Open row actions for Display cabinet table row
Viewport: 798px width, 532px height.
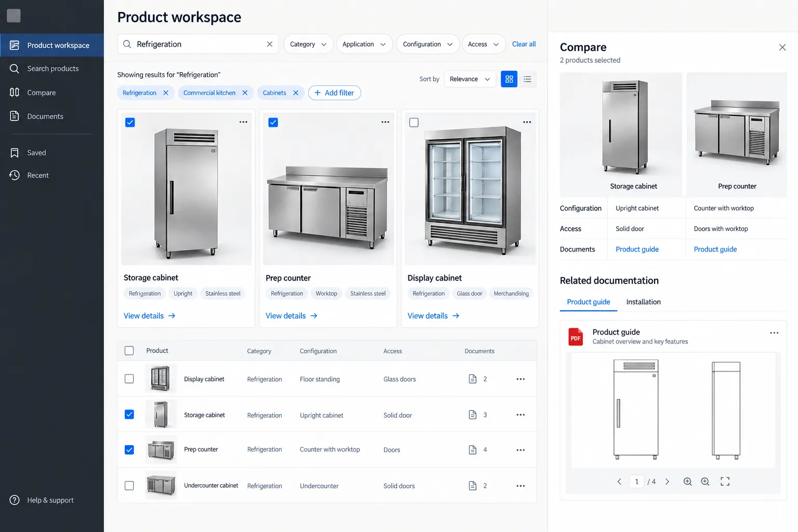click(x=521, y=379)
